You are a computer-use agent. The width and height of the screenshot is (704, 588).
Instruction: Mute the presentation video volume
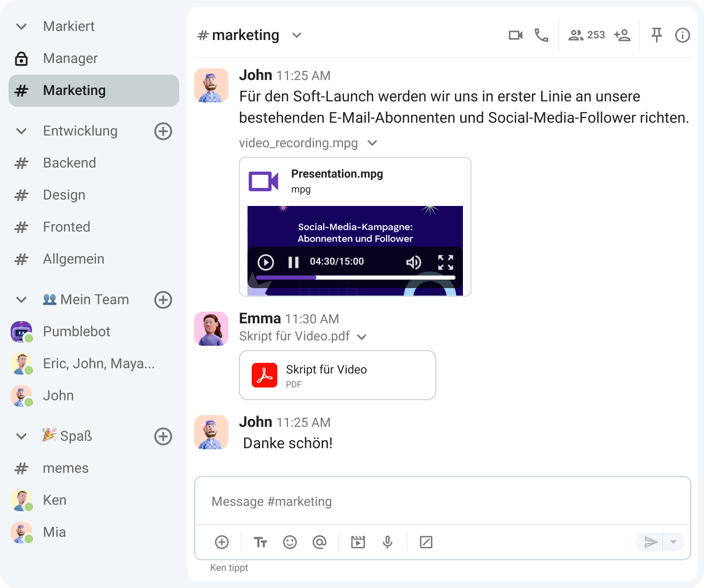[x=413, y=262]
